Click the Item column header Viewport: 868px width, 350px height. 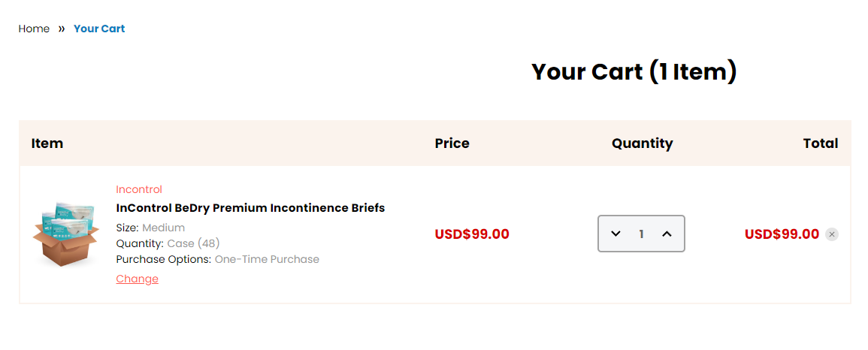[47, 143]
